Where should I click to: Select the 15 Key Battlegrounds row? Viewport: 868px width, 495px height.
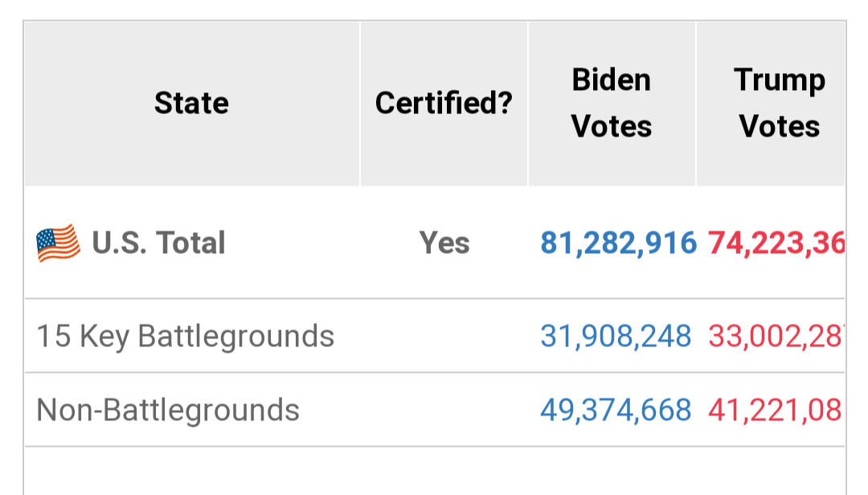pyautogui.click(x=435, y=336)
